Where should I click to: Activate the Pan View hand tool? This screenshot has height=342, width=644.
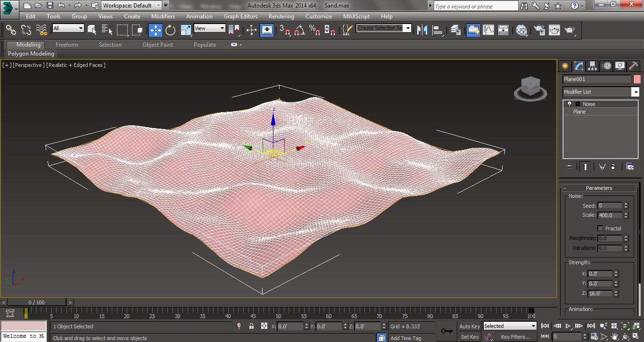click(615, 336)
